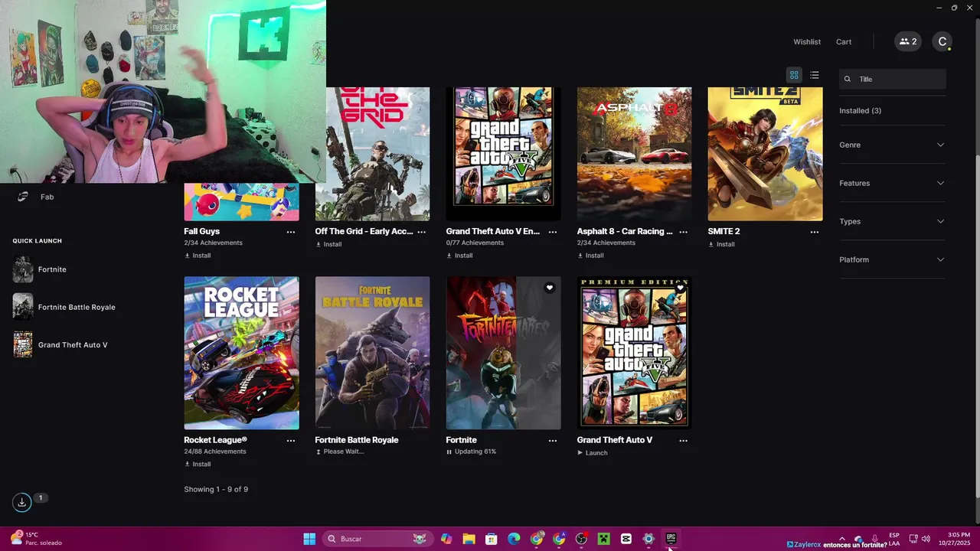Install Asphalt 8 Car Racing
The width and height of the screenshot is (980, 551).
pos(590,256)
